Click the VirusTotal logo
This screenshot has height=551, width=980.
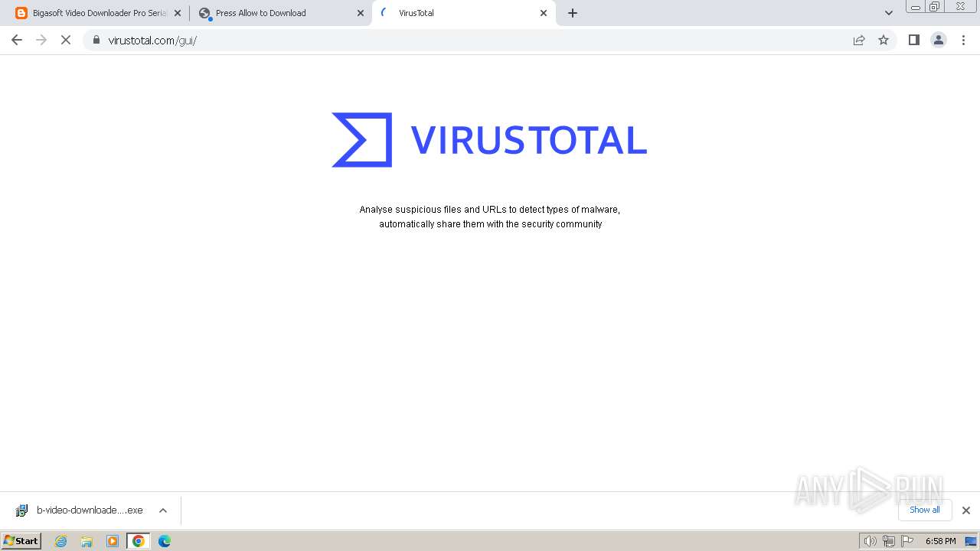coord(489,140)
